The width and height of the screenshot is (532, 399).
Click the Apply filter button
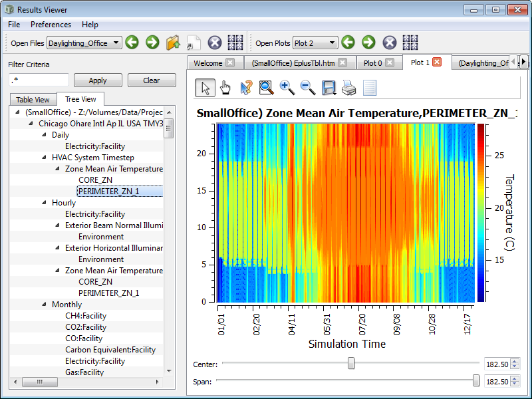(x=98, y=80)
